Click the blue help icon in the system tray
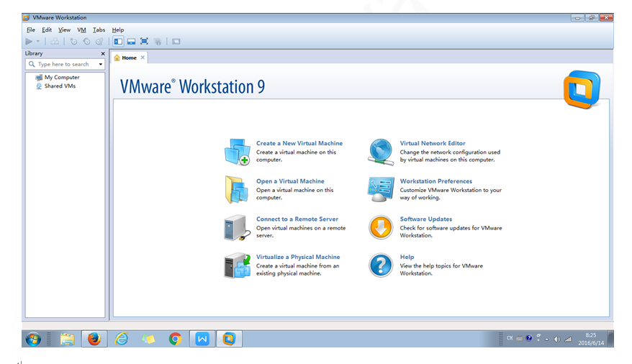The image size is (632, 364). [529, 338]
